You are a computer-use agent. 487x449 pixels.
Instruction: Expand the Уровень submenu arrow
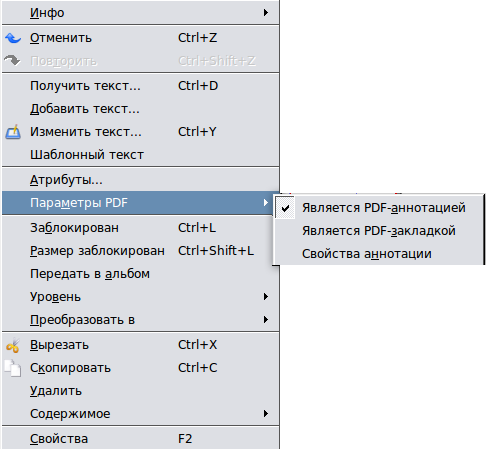pos(266,297)
